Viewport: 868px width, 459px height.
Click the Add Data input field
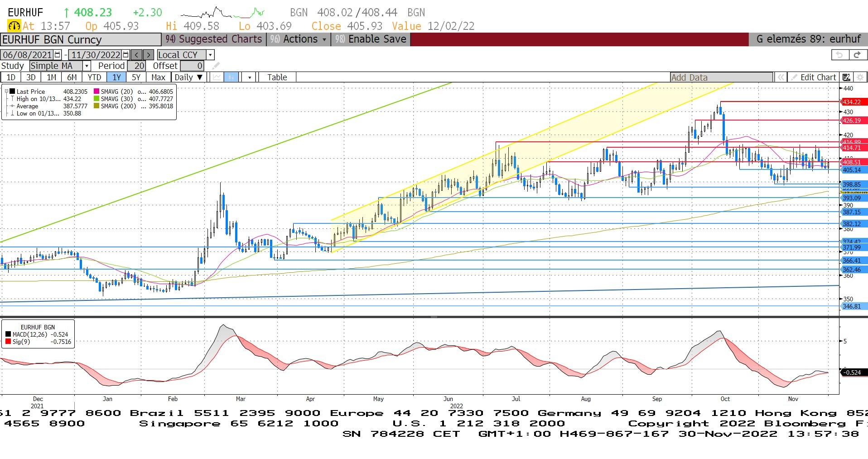pos(721,77)
